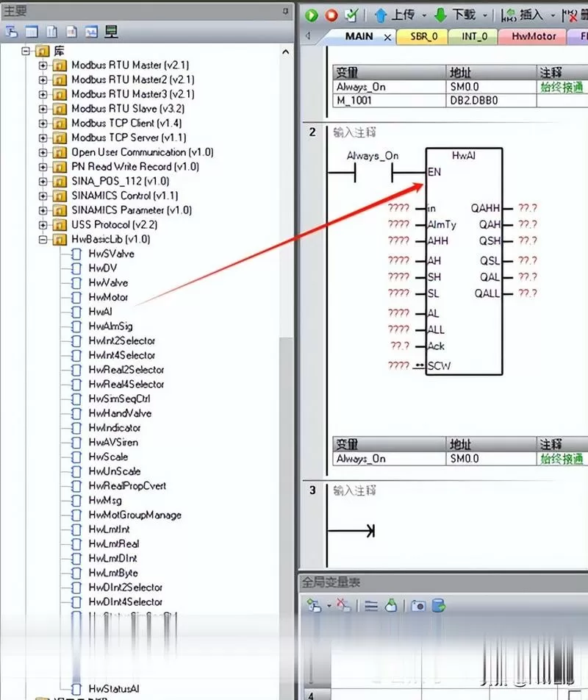Click DB2.DBB0 address cell
Image resolution: width=588 pixels, height=700 pixels.
tap(491, 101)
